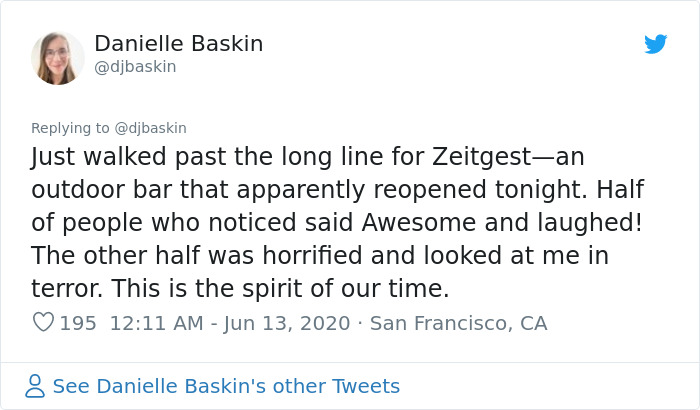Viewport: 700px width, 410px height.
Task: Click the tweet's first line of text
Action: coord(306,157)
